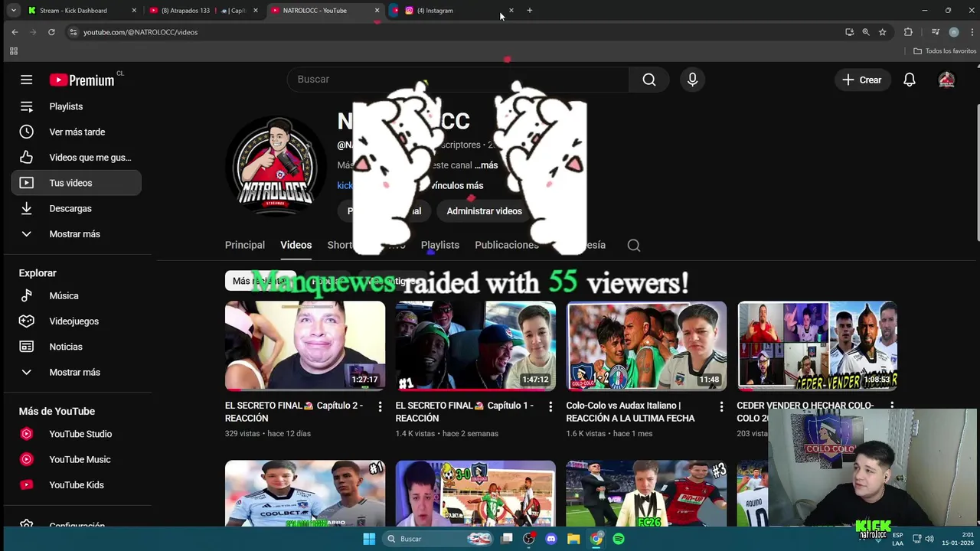Screen dimensions: 980x551
Task: Close the NATROLOCC YouTube tab
Action: (377, 11)
